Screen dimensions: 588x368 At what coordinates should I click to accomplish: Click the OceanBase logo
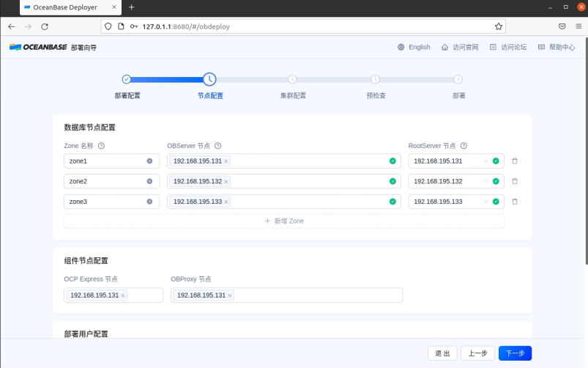(x=38, y=47)
